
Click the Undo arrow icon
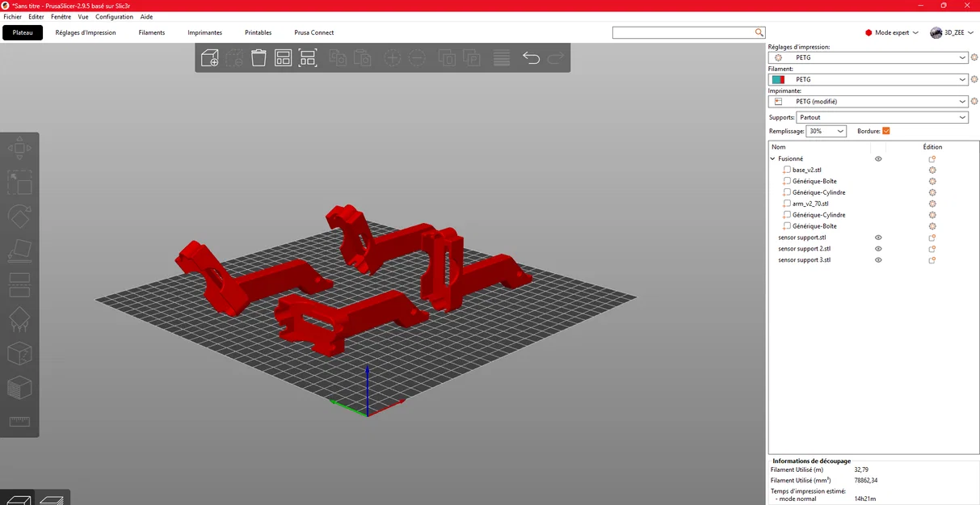pos(531,57)
